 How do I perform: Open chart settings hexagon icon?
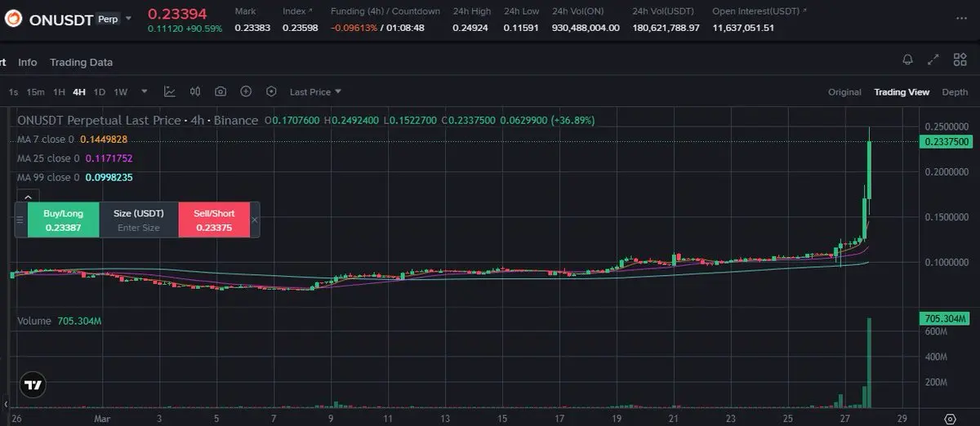pyautogui.click(x=271, y=91)
